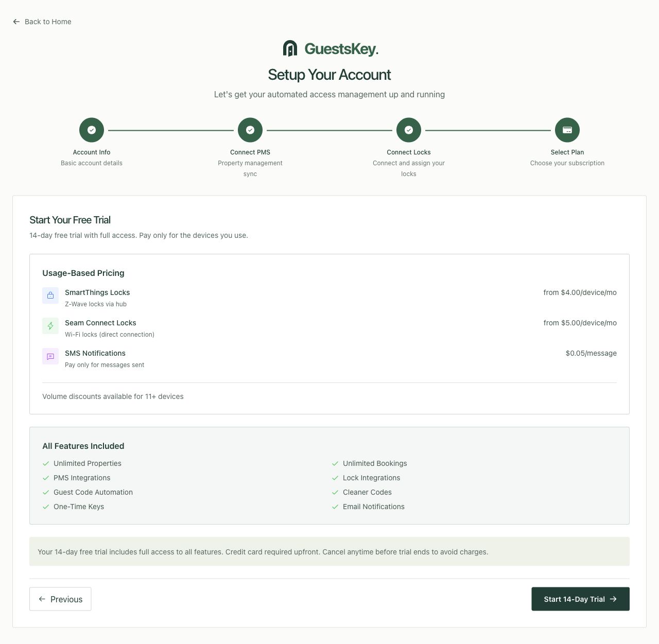The image size is (659, 644).
Task: Select the Account Info step label
Action: tap(92, 152)
